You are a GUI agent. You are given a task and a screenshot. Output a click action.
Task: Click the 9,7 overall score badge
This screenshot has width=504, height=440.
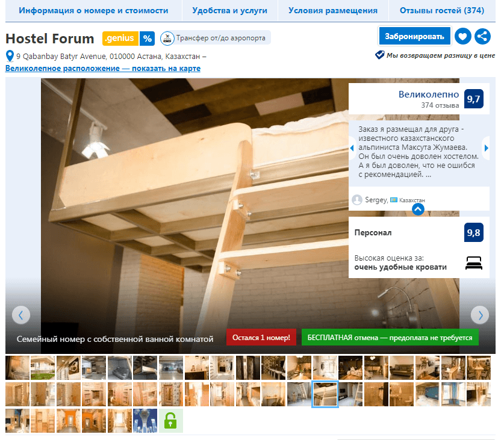[x=473, y=99]
